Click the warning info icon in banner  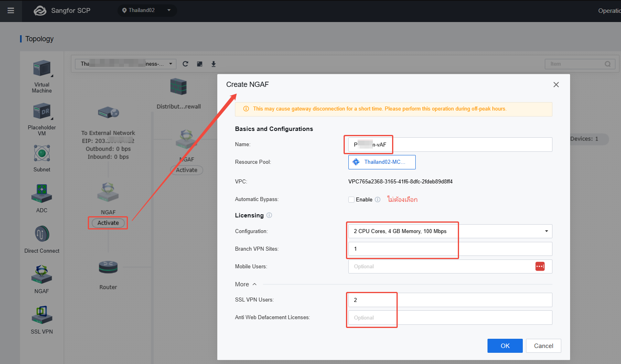(x=246, y=109)
